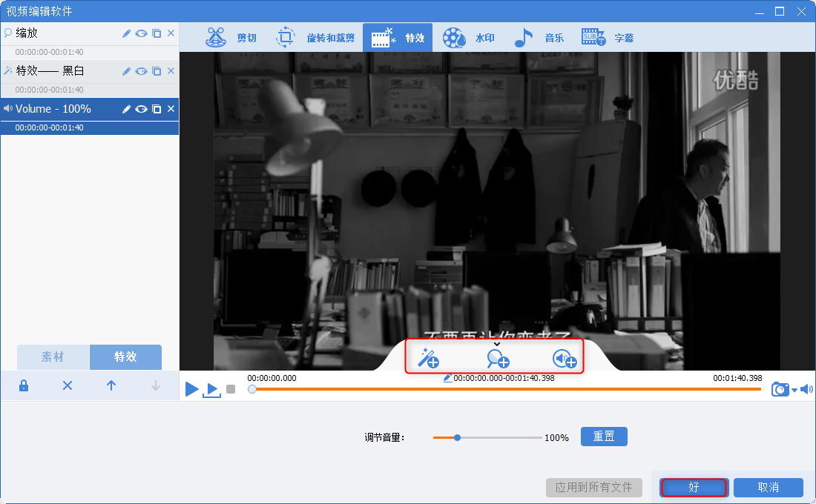Viewport: 816px width, 504px height.
Task: Open the 音乐 (music) tab
Action: [x=539, y=38]
